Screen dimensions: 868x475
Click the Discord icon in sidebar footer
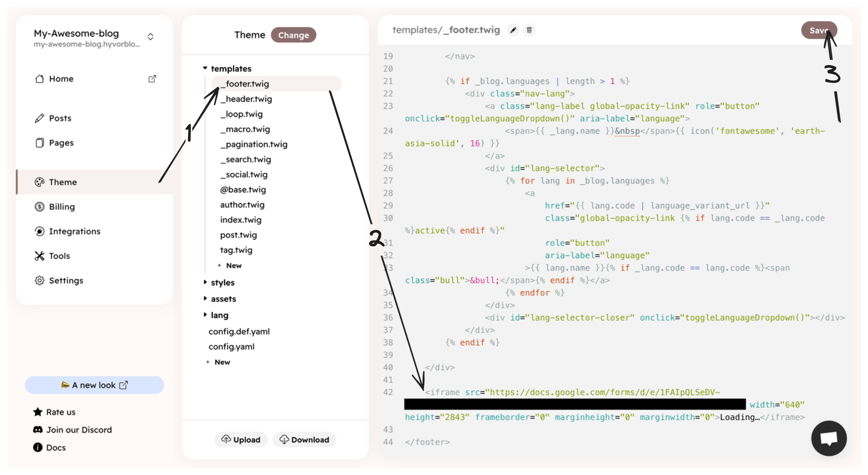coord(38,430)
